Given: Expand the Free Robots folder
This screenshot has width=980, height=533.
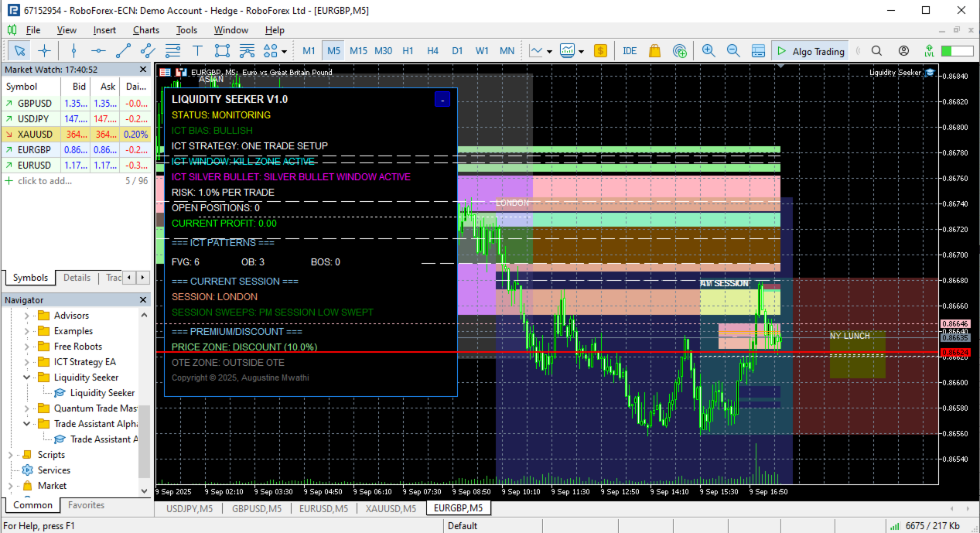Looking at the screenshot, I should pos(27,347).
